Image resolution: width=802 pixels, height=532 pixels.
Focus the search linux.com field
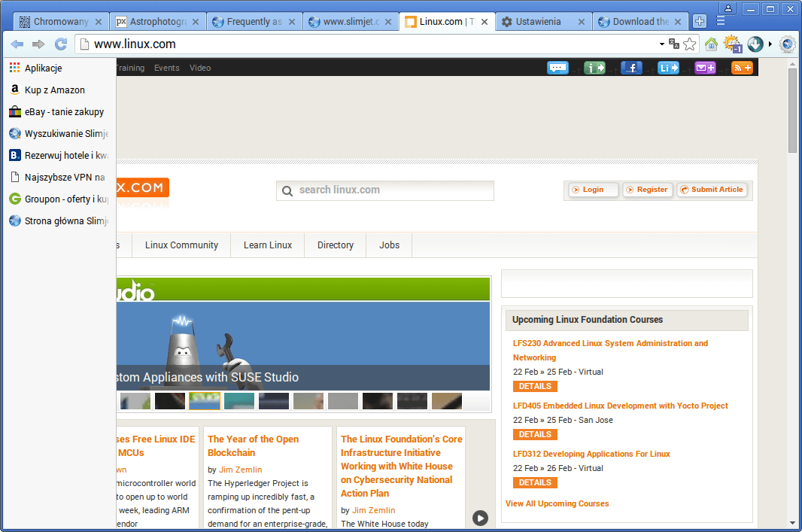coord(385,190)
